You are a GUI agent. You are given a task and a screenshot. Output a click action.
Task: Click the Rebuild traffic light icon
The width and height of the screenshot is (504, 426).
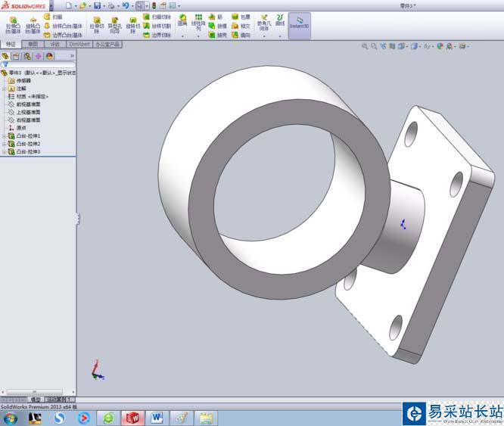(154, 5)
